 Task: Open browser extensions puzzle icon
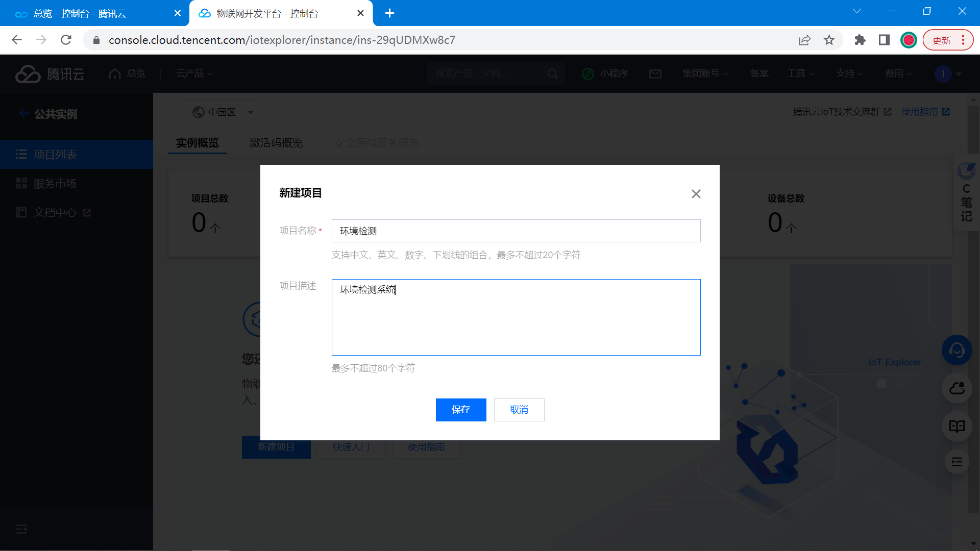[x=860, y=40]
